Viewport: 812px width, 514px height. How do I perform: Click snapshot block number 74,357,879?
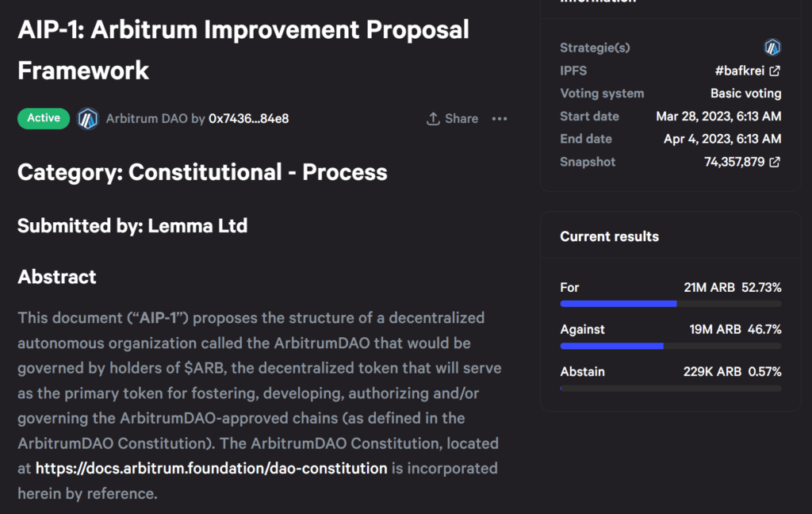click(733, 162)
